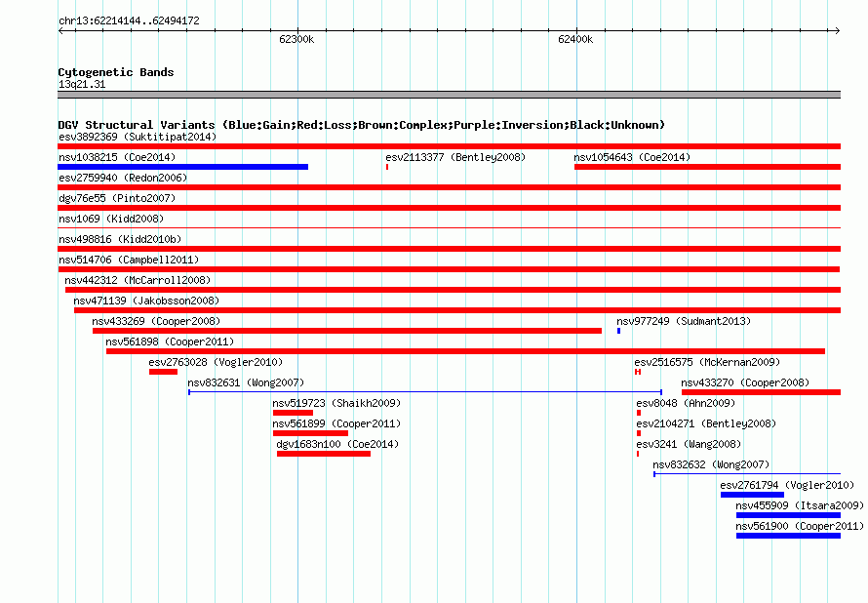Click the Cytogenetic Bands track title
Viewport: 868px width, 603px height.
116,72
